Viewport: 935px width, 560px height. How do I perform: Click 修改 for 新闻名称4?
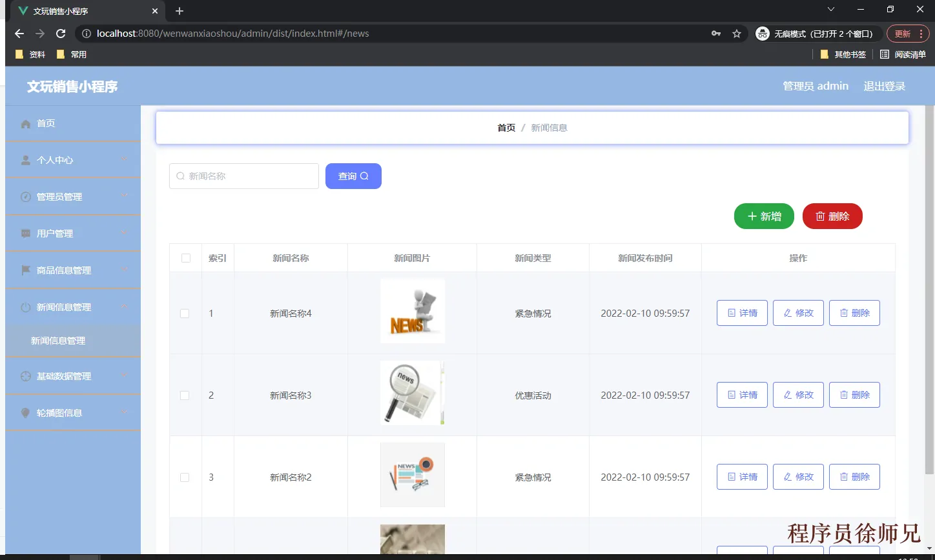pyautogui.click(x=798, y=313)
